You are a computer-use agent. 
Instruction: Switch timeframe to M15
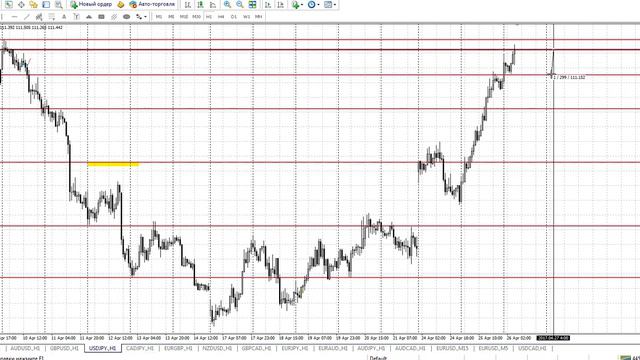pos(184,17)
